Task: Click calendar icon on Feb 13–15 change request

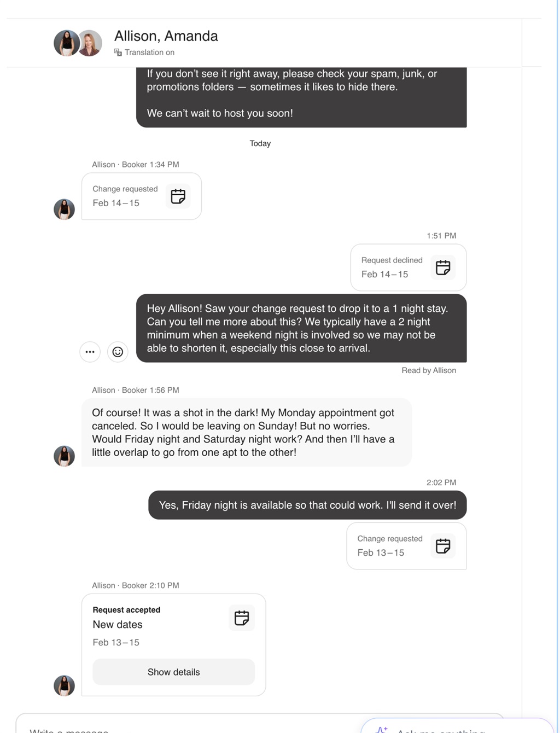Action: 443,546
